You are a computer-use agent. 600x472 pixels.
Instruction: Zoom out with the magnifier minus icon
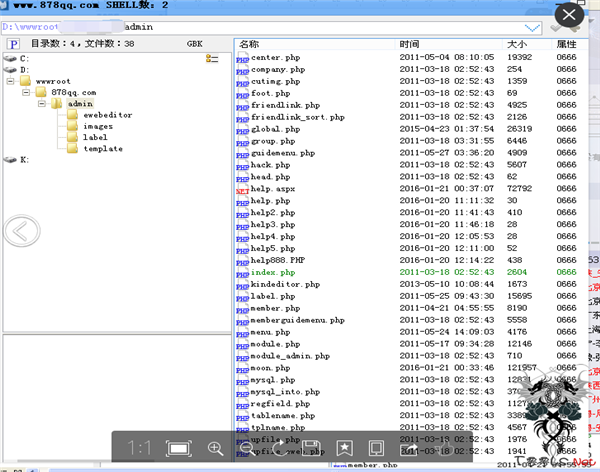(247, 449)
